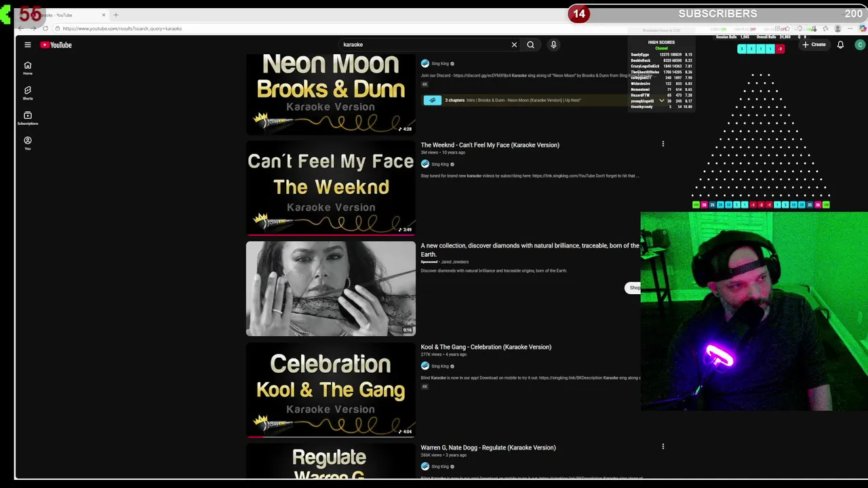Open Kool & The Gang Celebration title
The image size is (868, 488).
pyautogui.click(x=486, y=347)
